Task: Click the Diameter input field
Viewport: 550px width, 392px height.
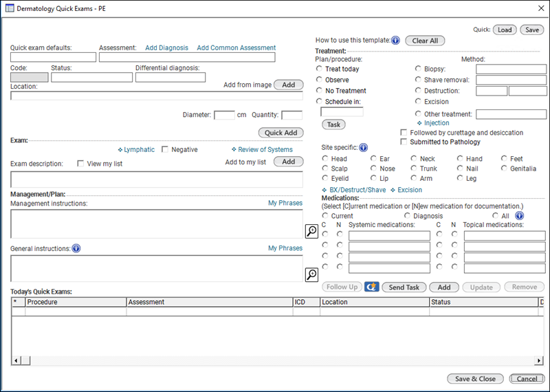Action: click(224, 115)
